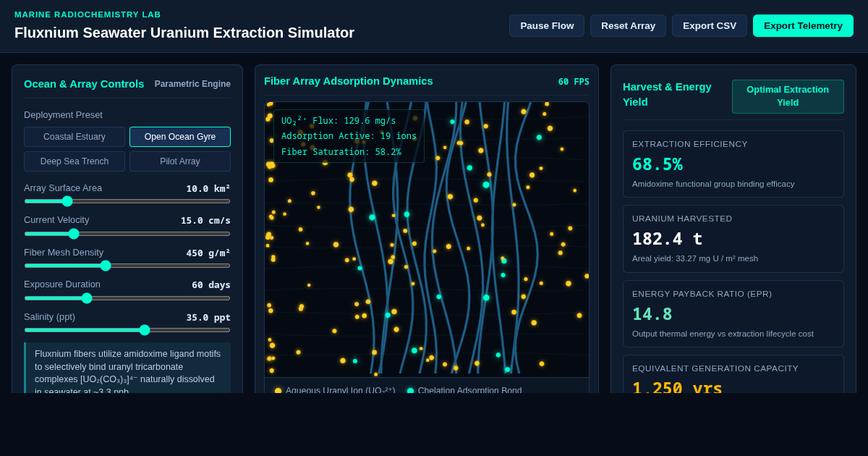Click the Reset Array button
This screenshot has height=456, width=868.
tap(628, 25)
